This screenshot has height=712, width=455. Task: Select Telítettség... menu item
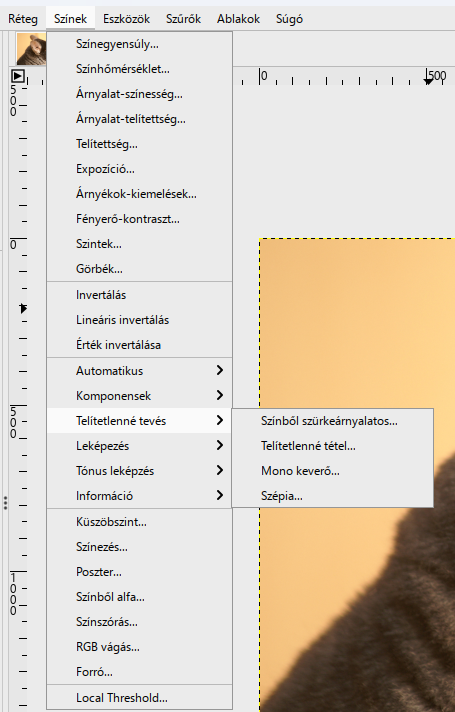point(139,144)
